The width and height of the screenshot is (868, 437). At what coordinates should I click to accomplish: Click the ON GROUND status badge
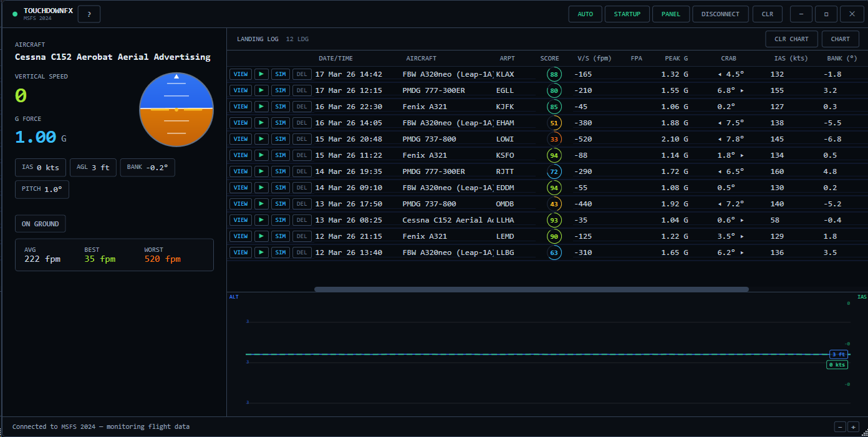pos(41,224)
